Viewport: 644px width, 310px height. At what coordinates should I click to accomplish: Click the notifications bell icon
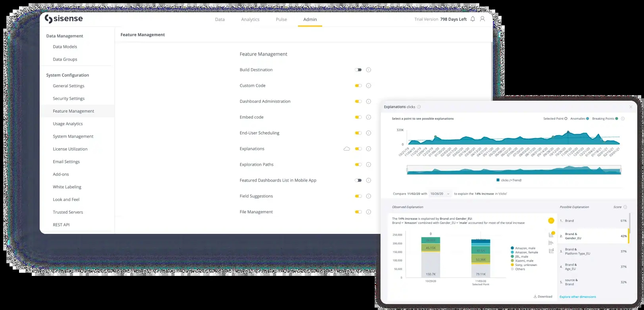tap(473, 19)
